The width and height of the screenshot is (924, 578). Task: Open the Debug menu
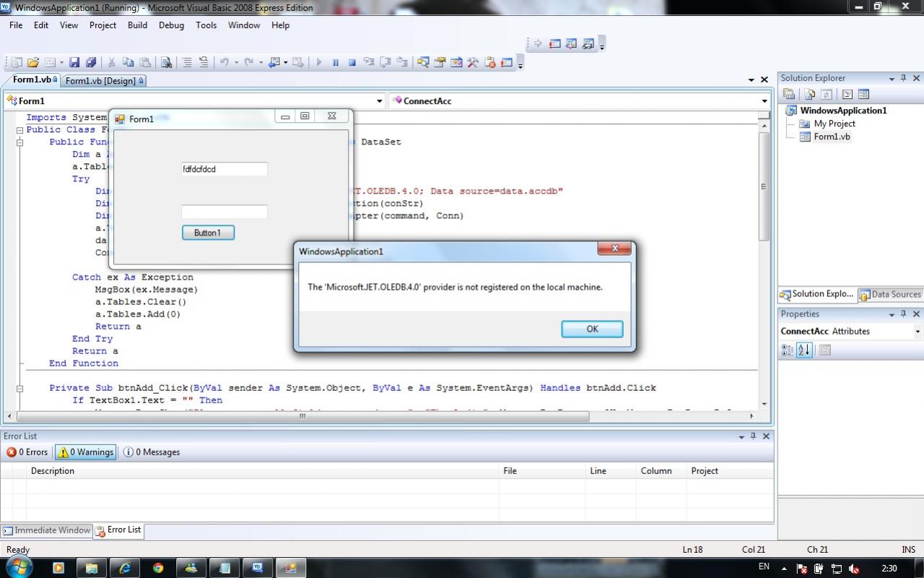171,25
